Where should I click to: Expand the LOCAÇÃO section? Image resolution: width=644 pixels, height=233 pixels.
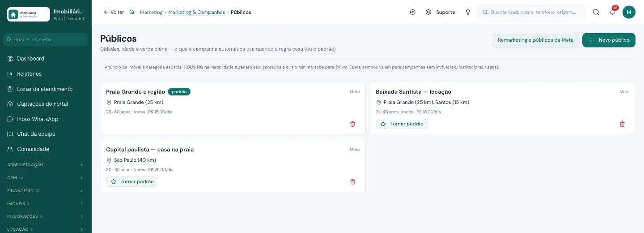coord(46,229)
